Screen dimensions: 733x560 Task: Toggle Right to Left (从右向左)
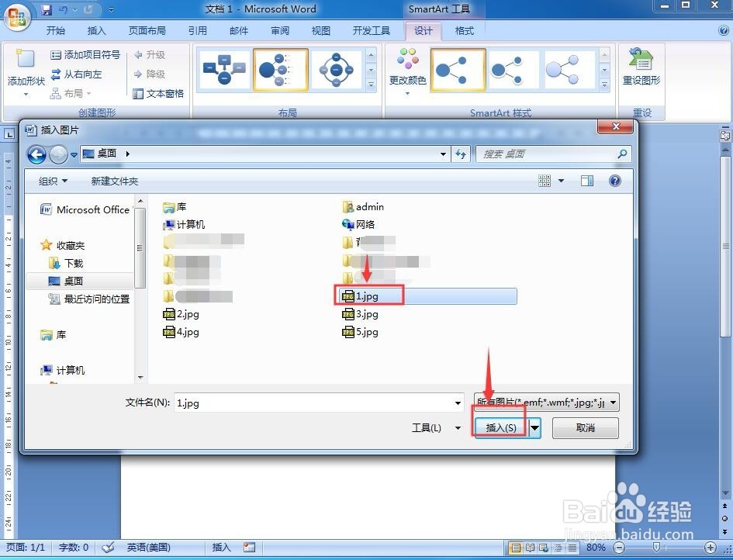coord(77,74)
